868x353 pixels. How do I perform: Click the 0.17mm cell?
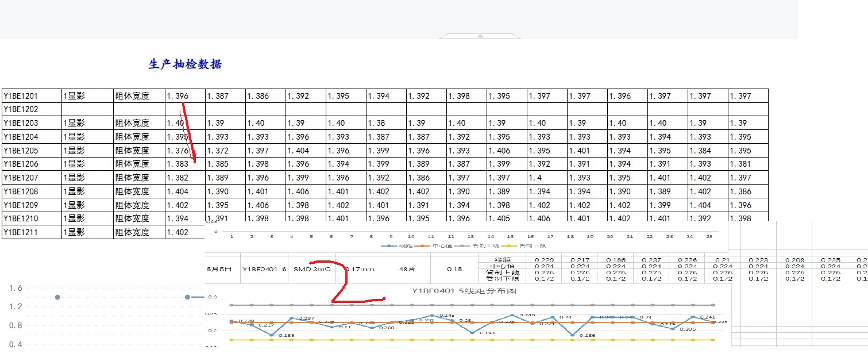tap(359, 268)
